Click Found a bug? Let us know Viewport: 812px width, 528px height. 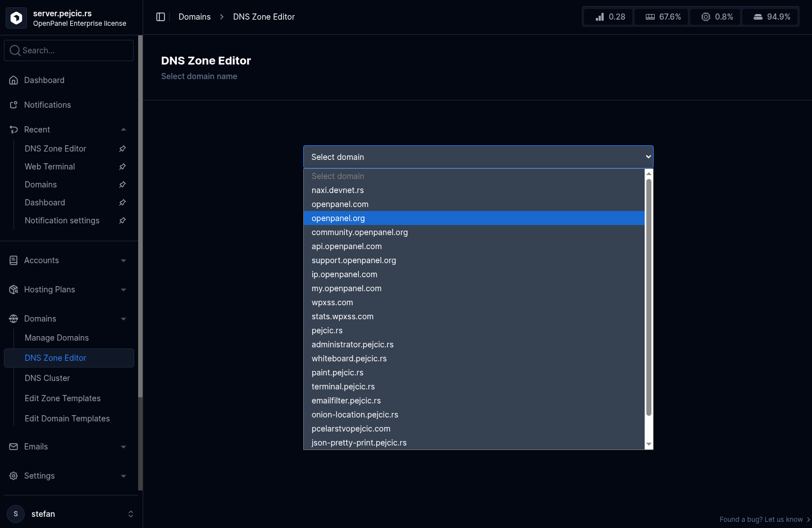(x=765, y=520)
